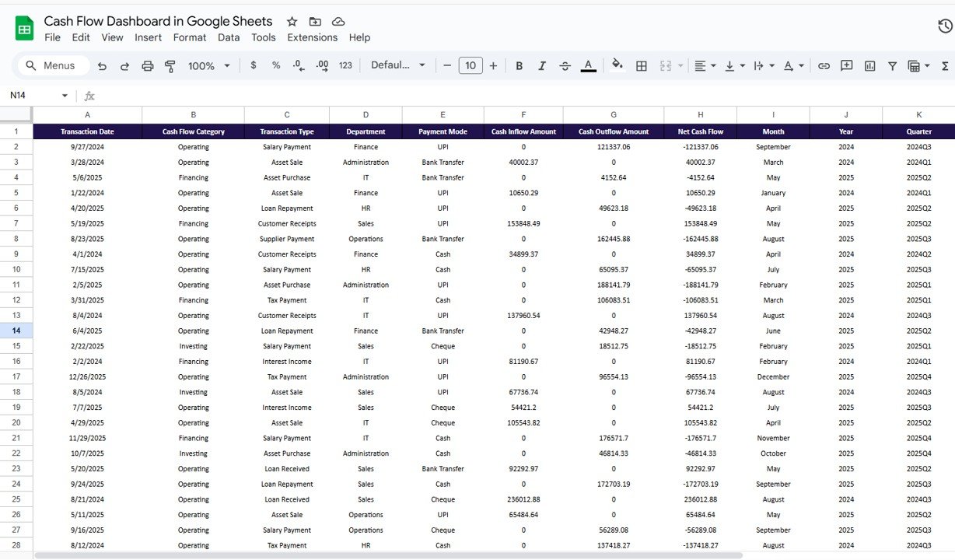Screen dimensions: 955x560
Task: Apply italic formatting
Action: [542, 65]
